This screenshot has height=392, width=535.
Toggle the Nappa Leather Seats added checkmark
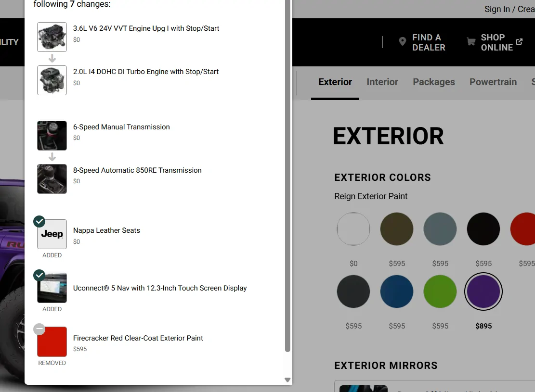(x=39, y=221)
